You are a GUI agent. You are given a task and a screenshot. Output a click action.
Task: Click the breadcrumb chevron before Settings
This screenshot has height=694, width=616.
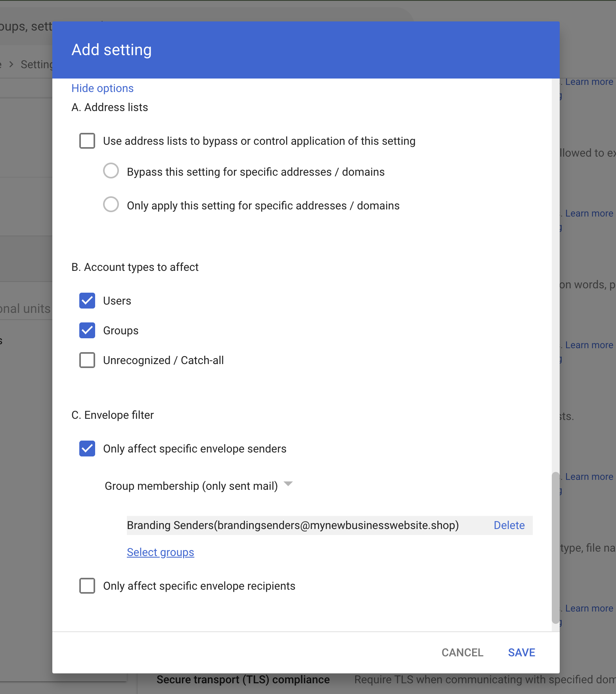11,64
